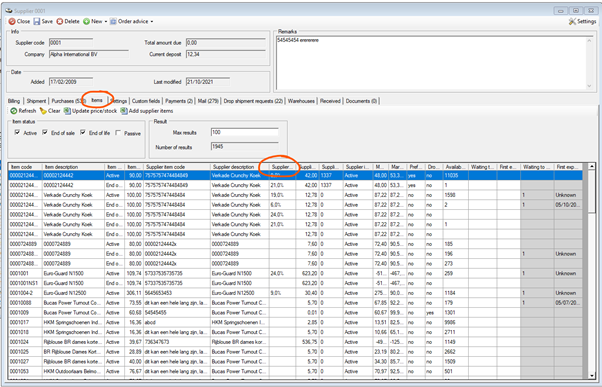This screenshot has width=602, height=387.
Task: Select row with item code 0001004-2
Action: pyautogui.click(x=295, y=293)
